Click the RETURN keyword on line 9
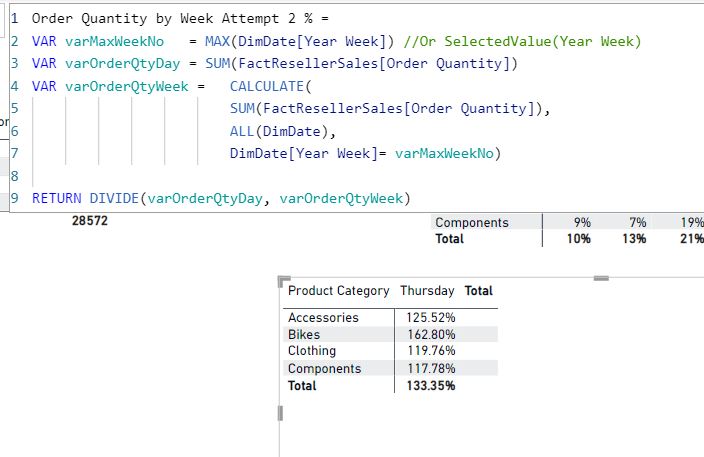Image resolution: width=704 pixels, height=457 pixels. [57, 198]
